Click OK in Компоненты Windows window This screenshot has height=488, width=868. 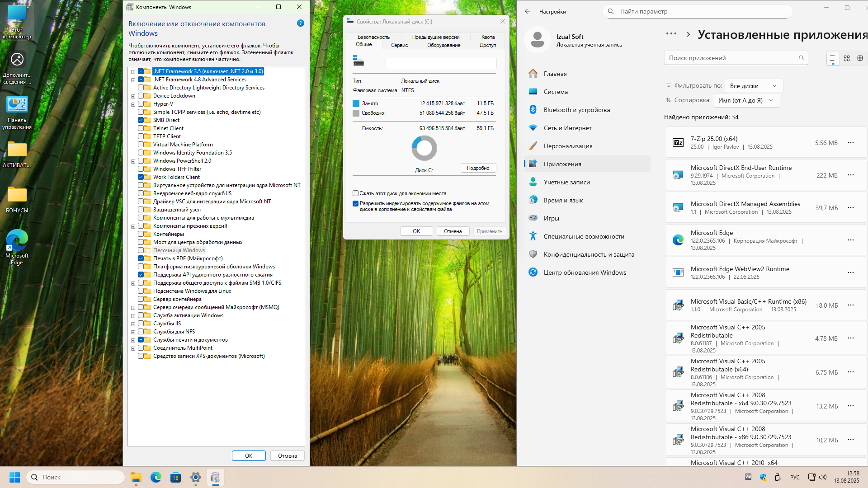pyautogui.click(x=249, y=456)
